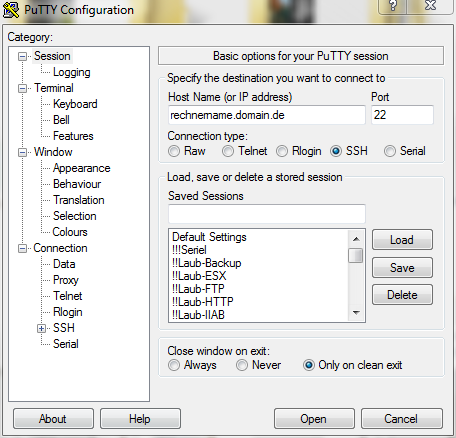Collapse the Window category tree
Screen dimensions: 456x438
[x=22, y=153]
